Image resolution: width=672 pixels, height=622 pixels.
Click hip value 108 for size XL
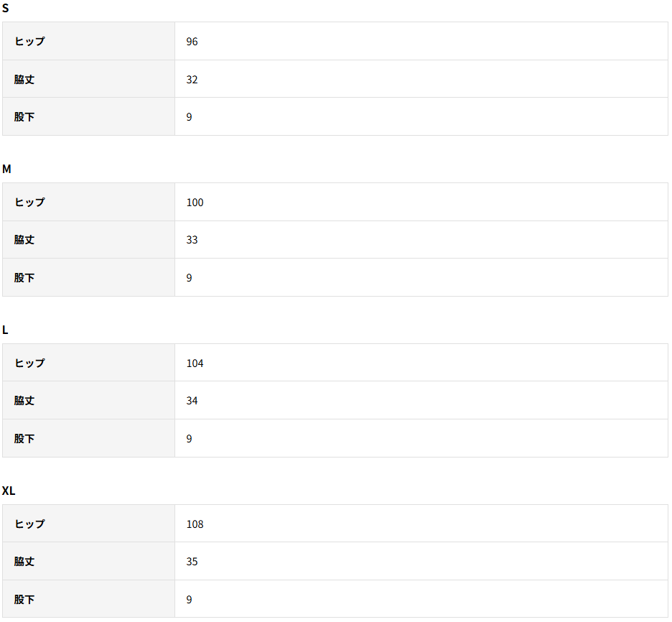click(x=195, y=524)
